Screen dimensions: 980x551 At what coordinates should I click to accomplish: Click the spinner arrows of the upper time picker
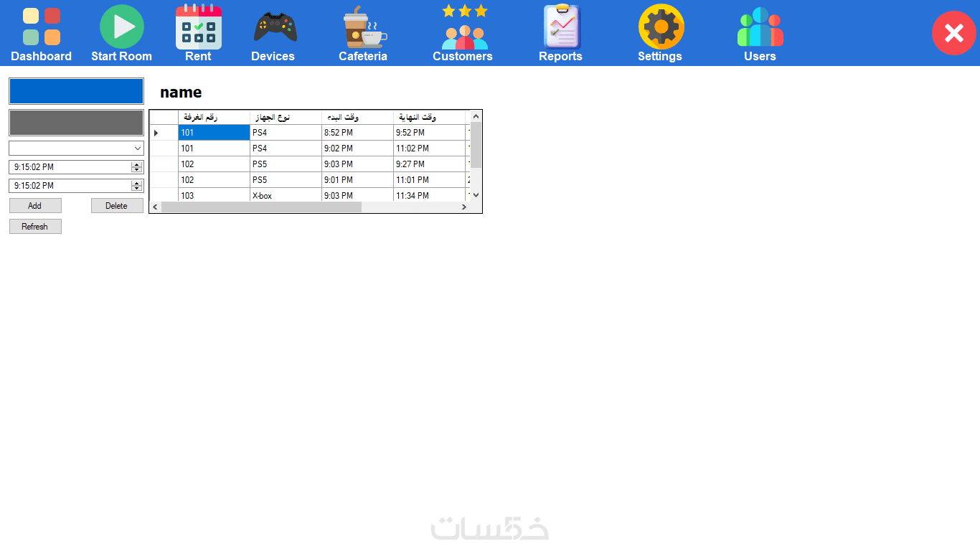136,167
